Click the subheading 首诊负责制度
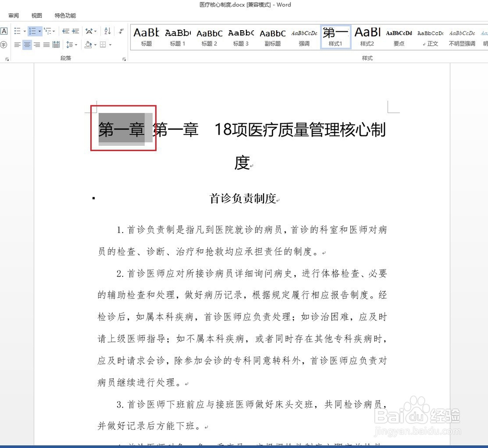This screenshot has height=448, width=488. click(x=243, y=198)
